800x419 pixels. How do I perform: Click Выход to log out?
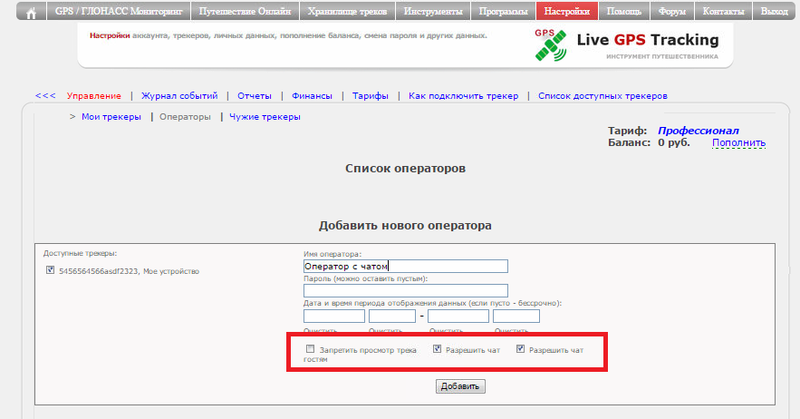pos(773,13)
